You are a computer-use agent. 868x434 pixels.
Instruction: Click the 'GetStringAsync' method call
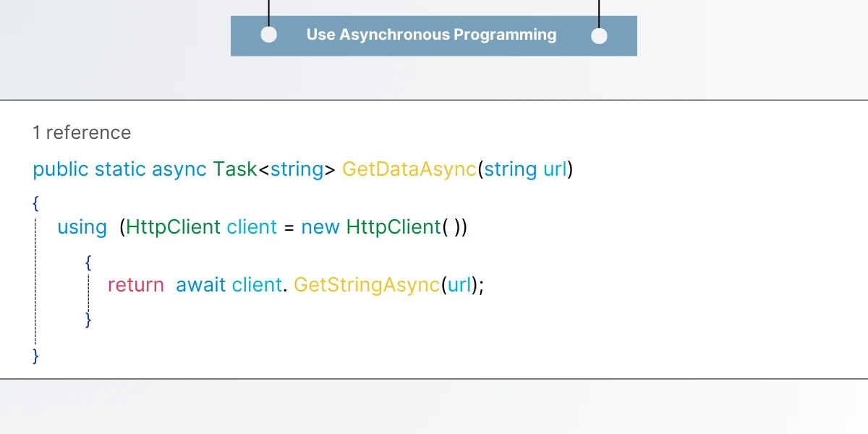(367, 285)
